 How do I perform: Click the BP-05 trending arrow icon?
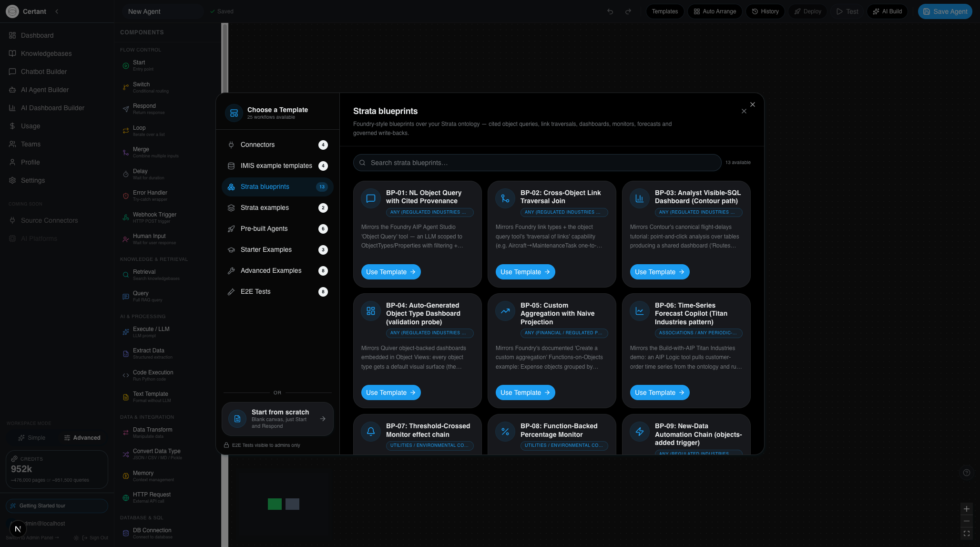coord(505,311)
